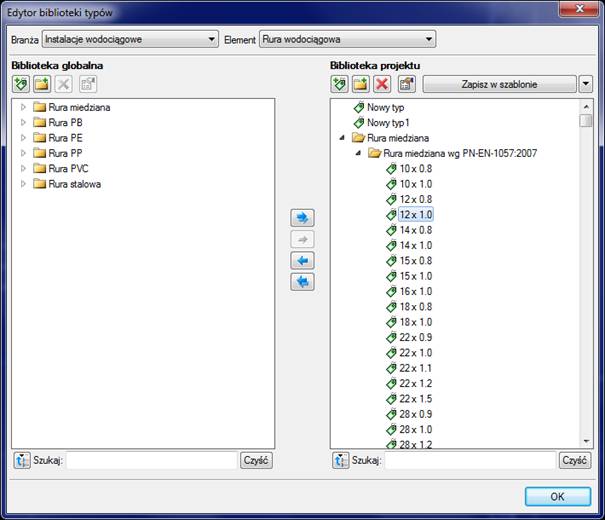The image size is (605, 520).
Task: Select 22 x 1.2 type
Action: 416,383
